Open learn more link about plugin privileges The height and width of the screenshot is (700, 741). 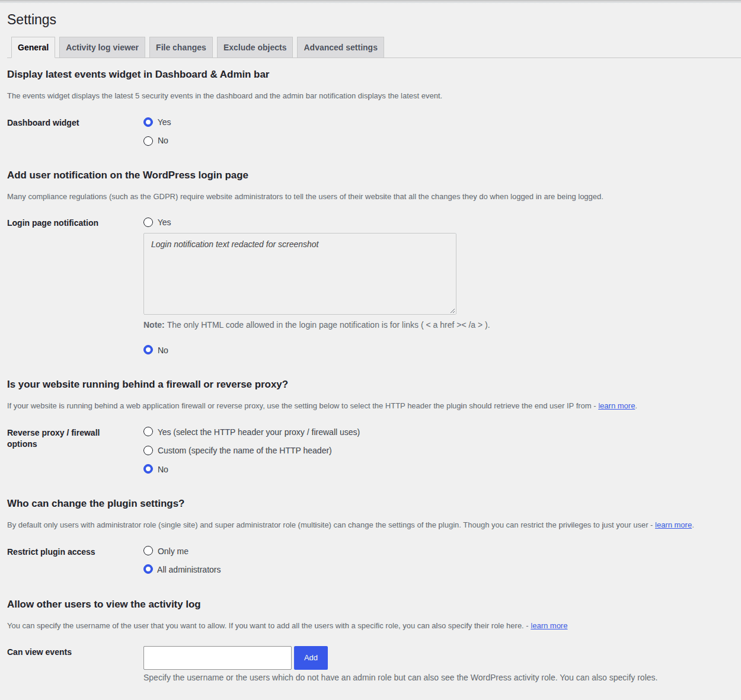[x=673, y=525]
